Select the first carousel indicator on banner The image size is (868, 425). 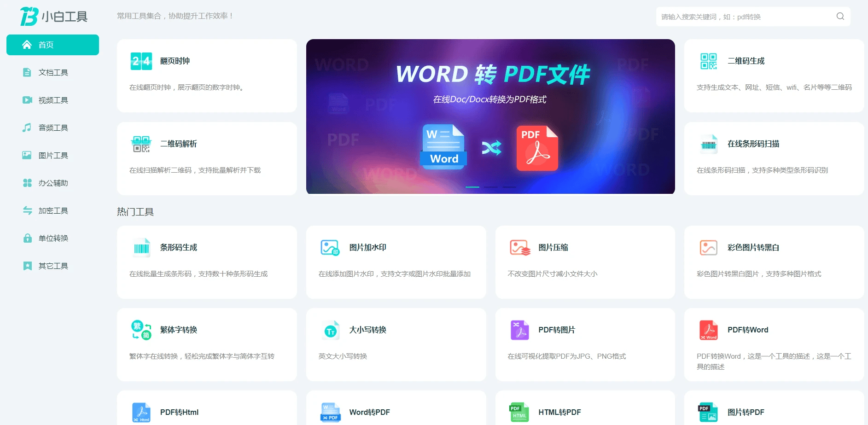coord(472,187)
